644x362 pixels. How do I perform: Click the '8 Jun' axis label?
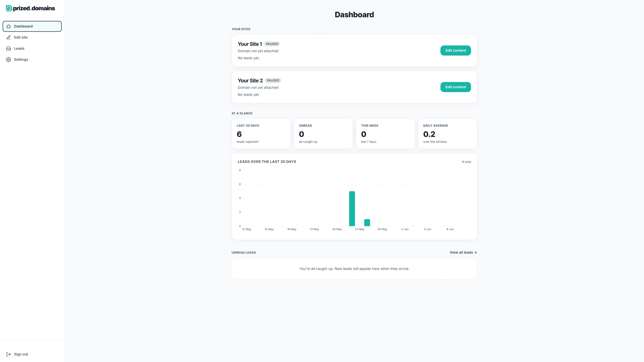tap(450, 229)
